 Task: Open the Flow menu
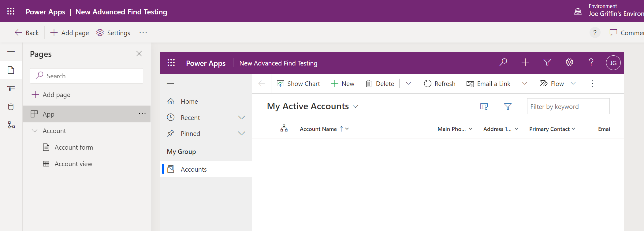click(x=558, y=84)
